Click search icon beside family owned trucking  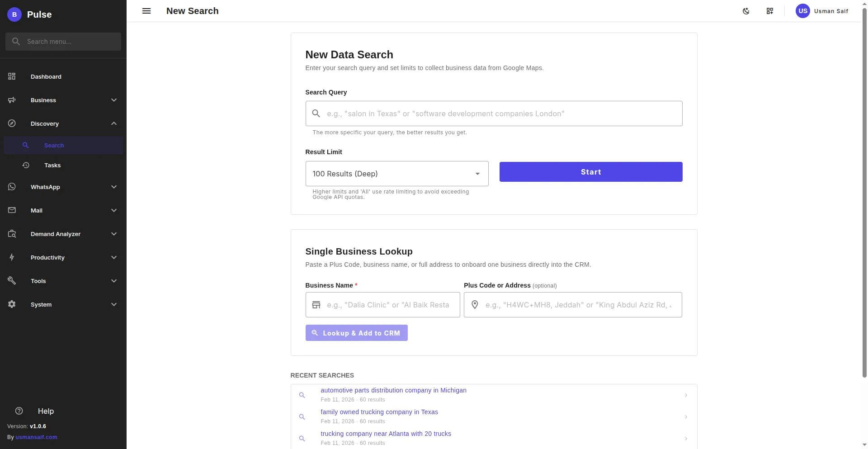(x=302, y=417)
